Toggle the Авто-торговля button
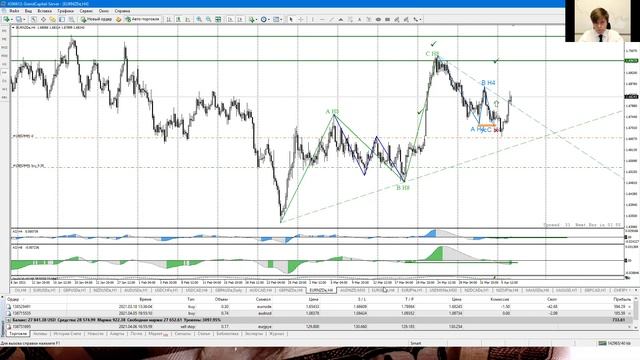 pyautogui.click(x=142, y=19)
